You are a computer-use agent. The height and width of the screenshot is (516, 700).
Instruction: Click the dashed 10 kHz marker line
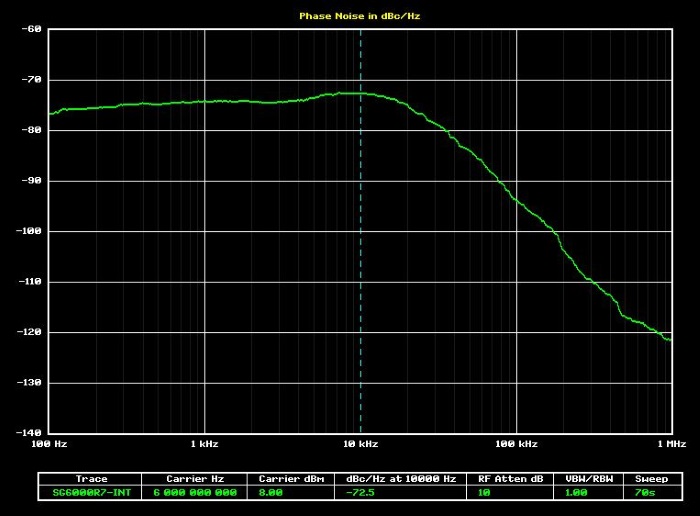[360, 260]
